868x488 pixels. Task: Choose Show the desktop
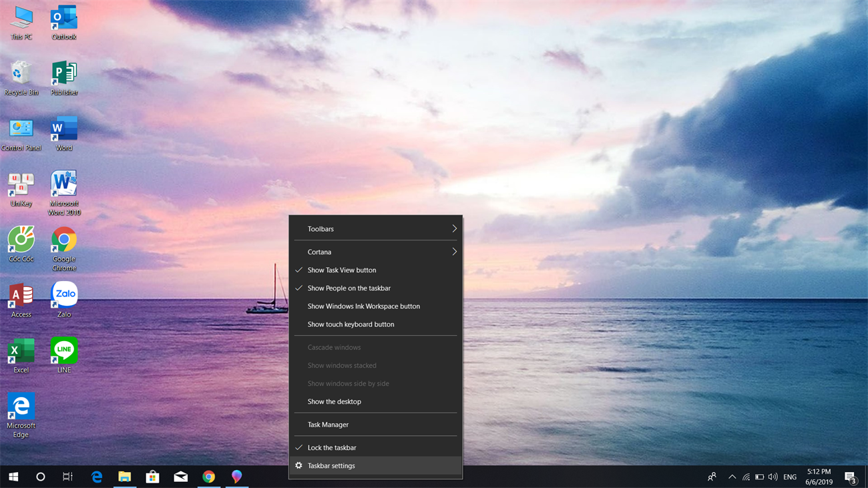(x=376, y=401)
